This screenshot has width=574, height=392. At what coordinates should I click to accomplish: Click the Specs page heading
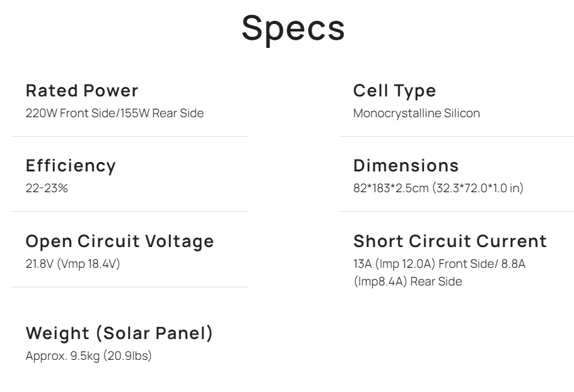pyautogui.click(x=293, y=28)
